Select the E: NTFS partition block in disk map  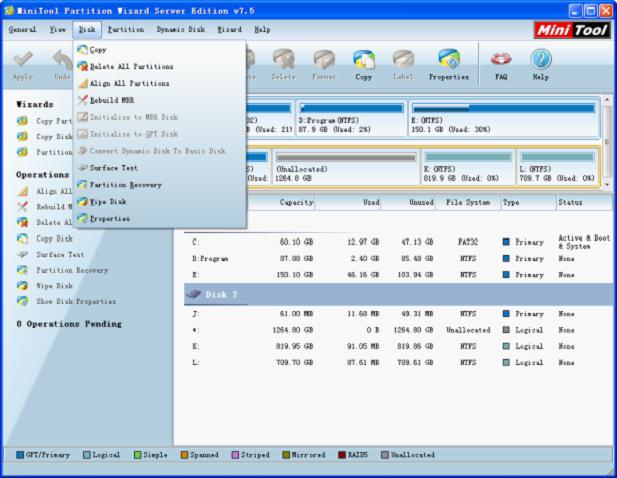coord(504,118)
